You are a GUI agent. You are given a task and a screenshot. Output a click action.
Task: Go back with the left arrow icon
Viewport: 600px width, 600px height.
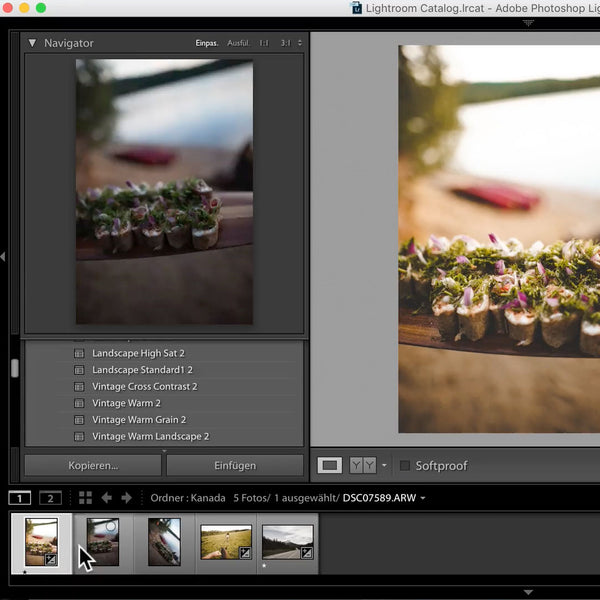(107, 498)
